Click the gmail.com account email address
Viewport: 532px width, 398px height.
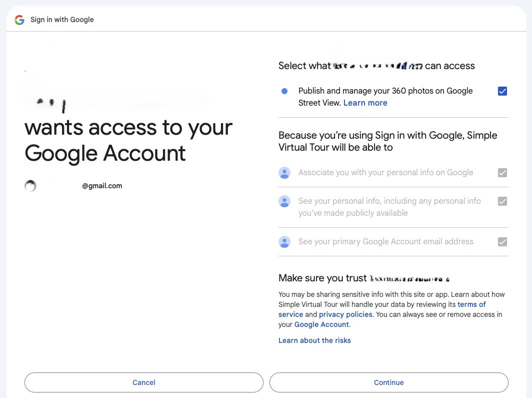click(x=102, y=186)
